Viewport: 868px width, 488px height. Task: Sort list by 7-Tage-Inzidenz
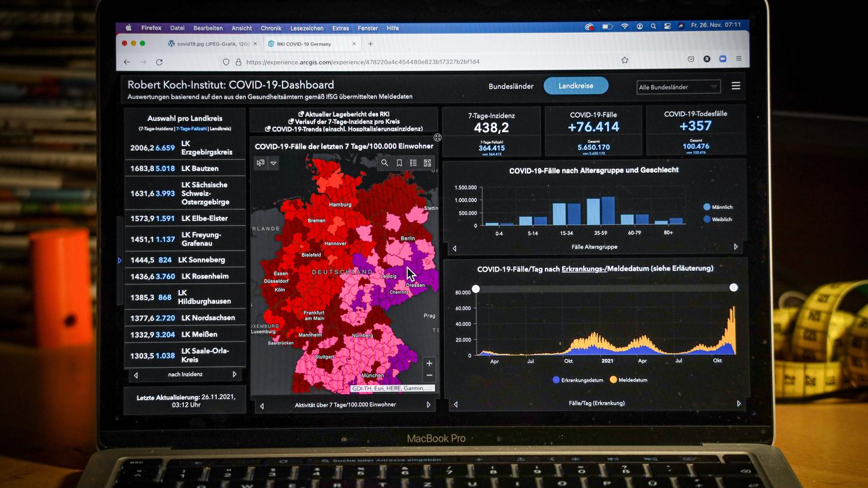click(156, 129)
